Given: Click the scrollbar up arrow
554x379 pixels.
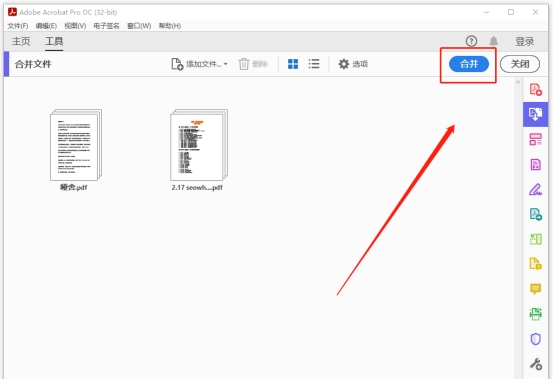Looking at the screenshot, I should (518, 82).
